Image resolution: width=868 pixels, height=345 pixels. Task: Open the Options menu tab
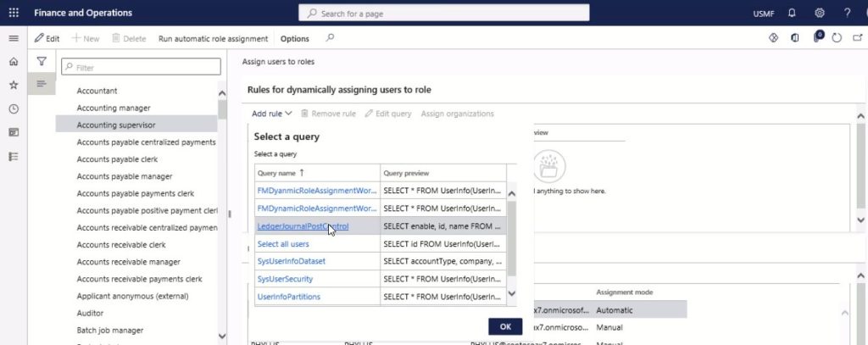click(294, 39)
